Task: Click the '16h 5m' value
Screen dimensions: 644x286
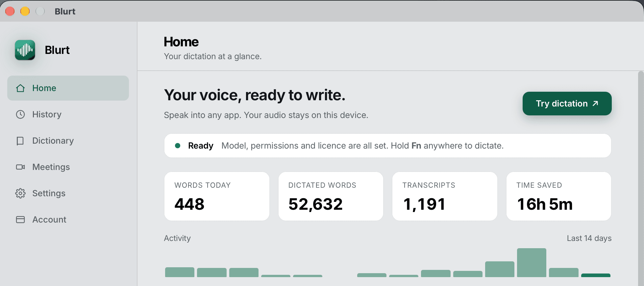Action: [x=545, y=204]
